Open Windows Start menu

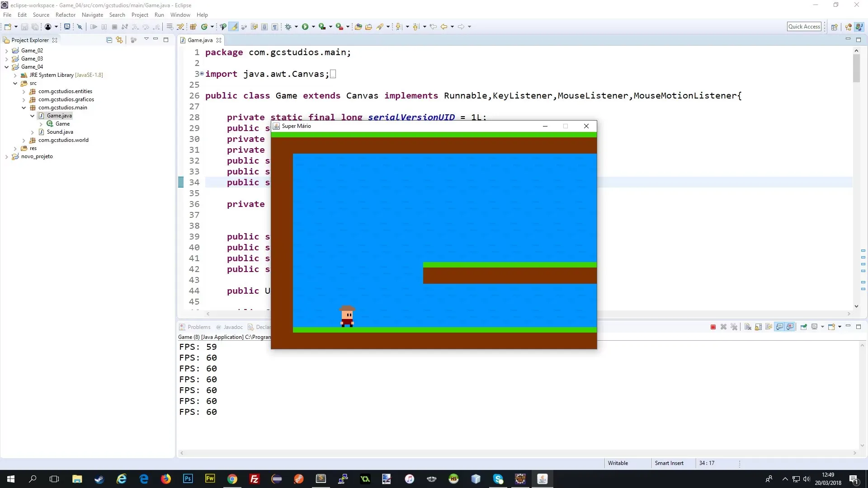pos(11,479)
